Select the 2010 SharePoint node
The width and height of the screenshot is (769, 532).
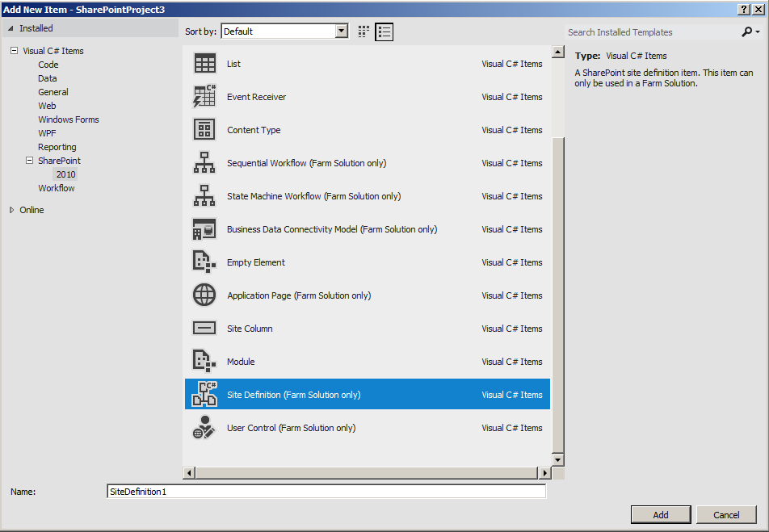coord(65,174)
